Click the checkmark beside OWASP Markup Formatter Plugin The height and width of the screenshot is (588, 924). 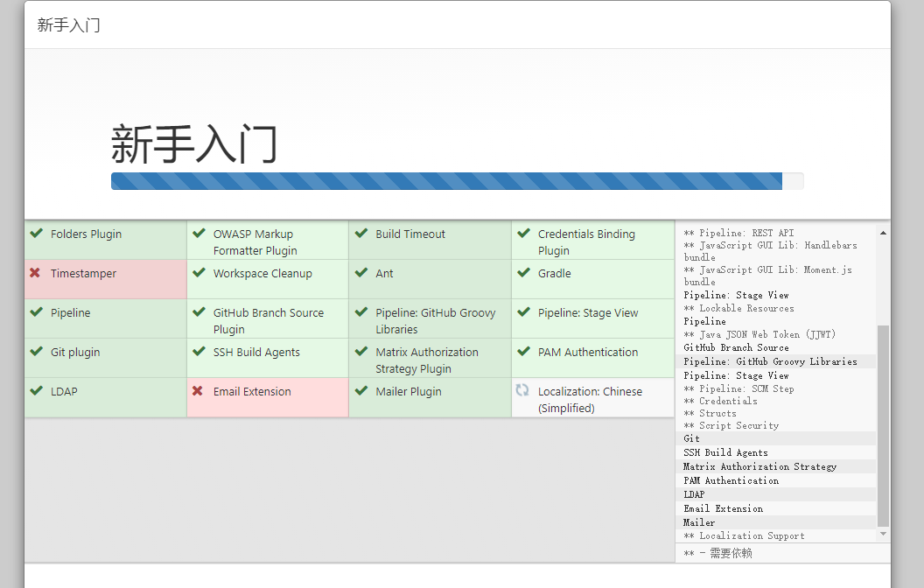(199, 234)
